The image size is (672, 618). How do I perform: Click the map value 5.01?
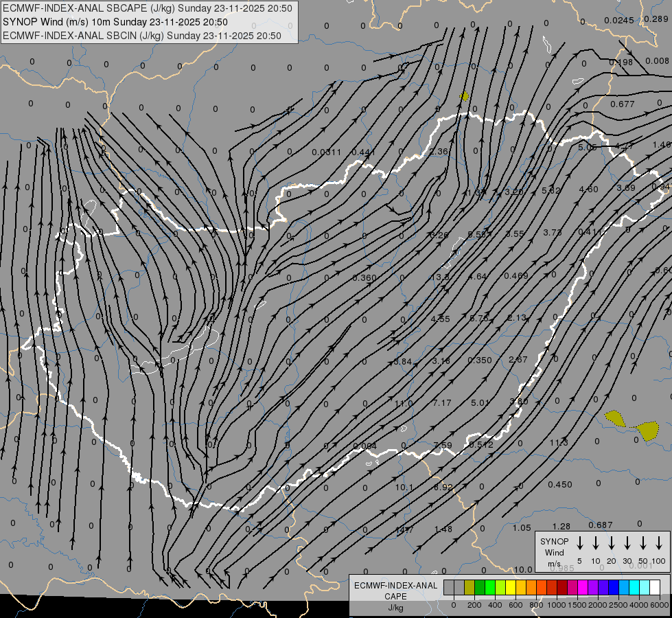(x=480, y=402)
